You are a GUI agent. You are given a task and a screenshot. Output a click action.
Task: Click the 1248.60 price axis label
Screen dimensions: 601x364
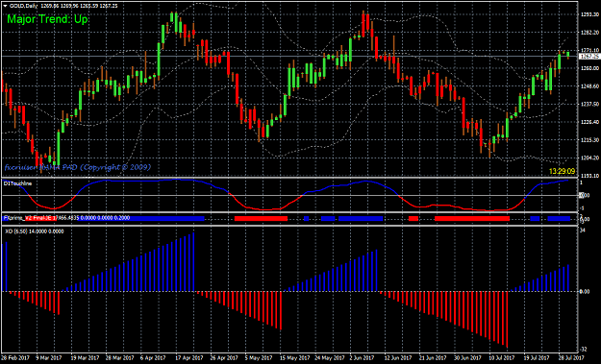(x=590, y=86)
